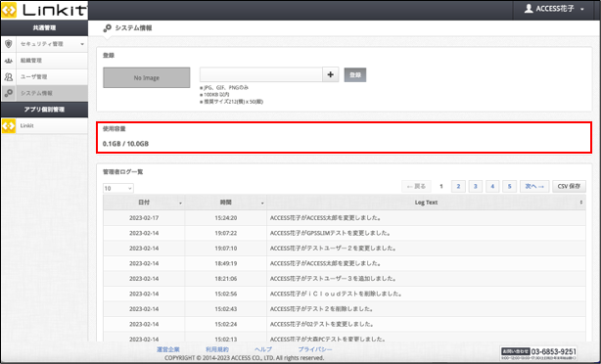Click the システム情報 page title

pos(133,28)
